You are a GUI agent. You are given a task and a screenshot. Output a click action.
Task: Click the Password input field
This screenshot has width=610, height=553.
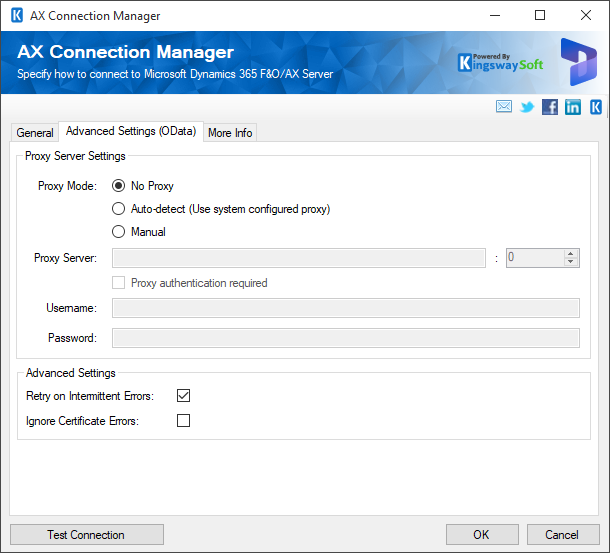346,338
